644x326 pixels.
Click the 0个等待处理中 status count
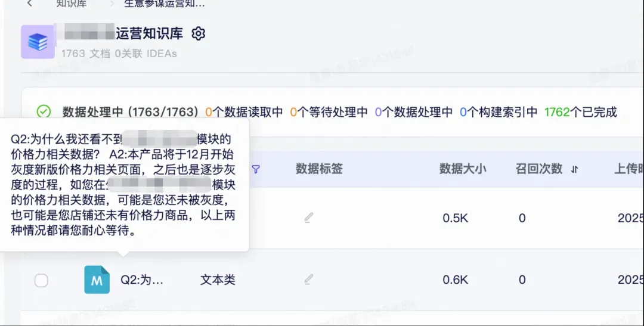coord(329,112)
